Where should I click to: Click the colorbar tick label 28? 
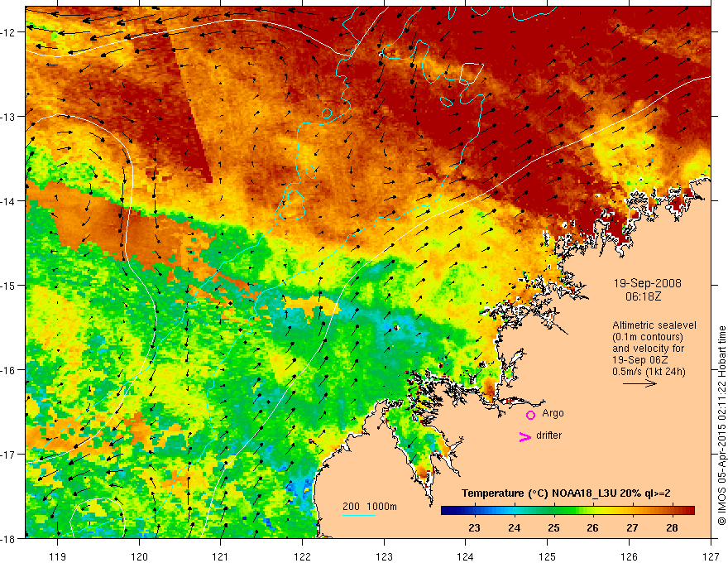click(x=672, y=527)
